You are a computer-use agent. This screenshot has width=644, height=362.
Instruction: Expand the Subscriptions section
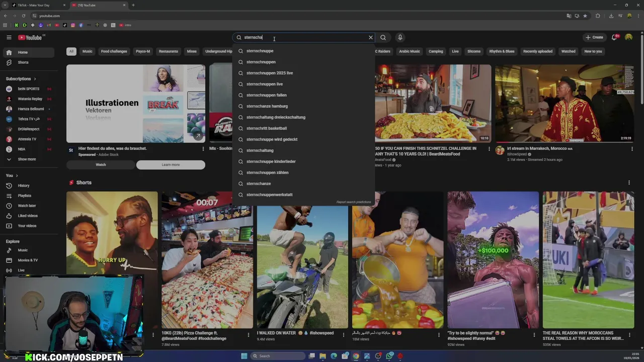point(21,79)
